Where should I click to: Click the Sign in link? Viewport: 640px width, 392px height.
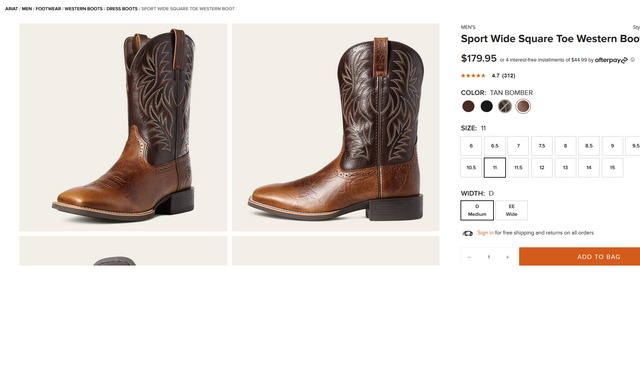pos(485,233)
